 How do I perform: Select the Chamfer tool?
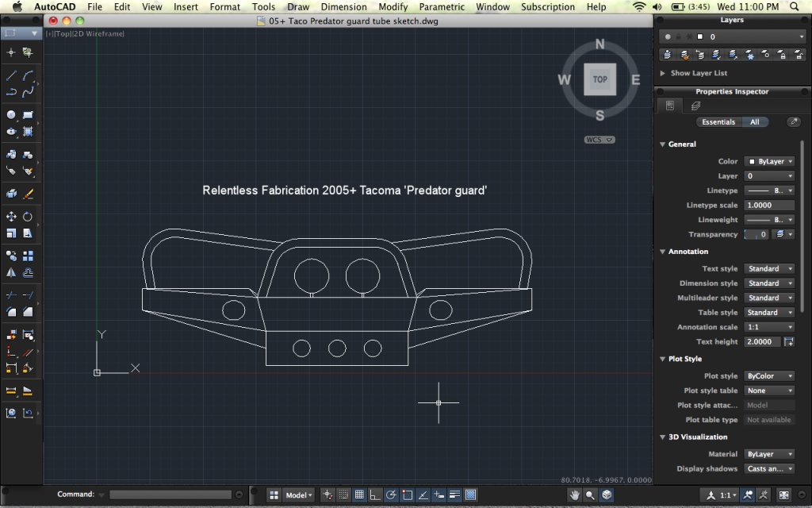(28, 311)
